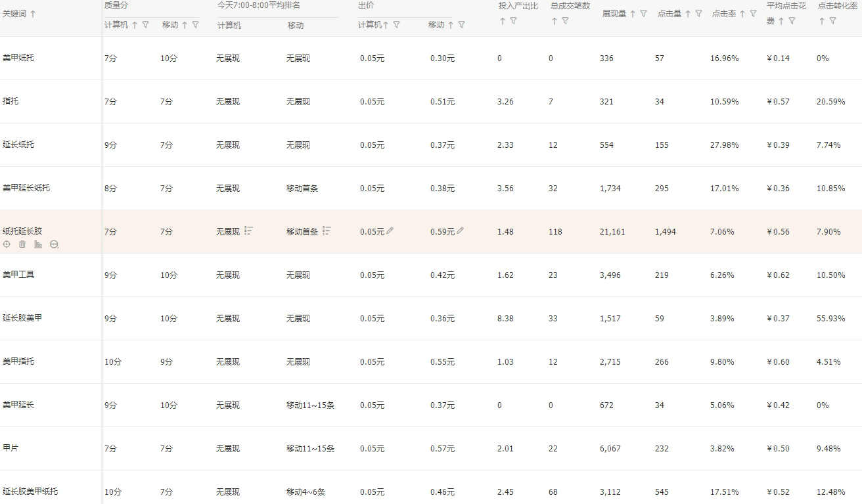This screenshot has width=862, height=504.
Task: Click the more options icon under 纸托延长胶
Action: (x=55, y=244)
